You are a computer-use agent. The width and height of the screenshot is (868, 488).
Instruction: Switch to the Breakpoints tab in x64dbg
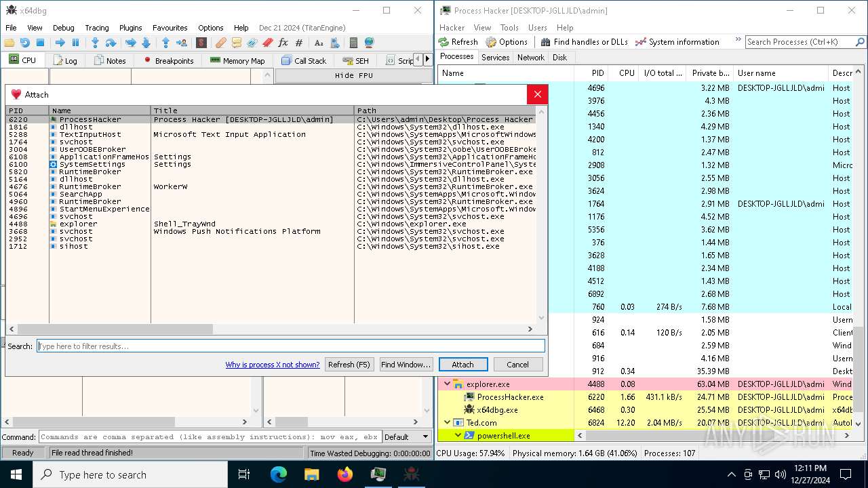169,60
